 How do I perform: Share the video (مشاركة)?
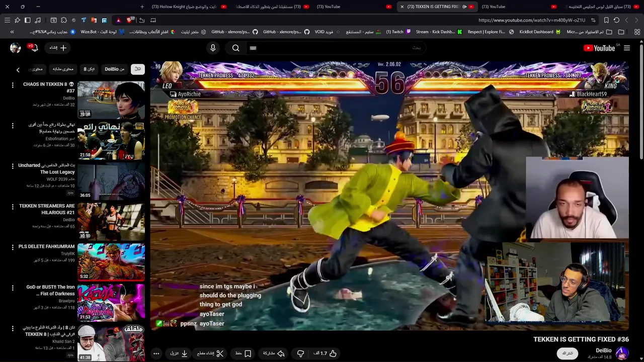point(274,353)
